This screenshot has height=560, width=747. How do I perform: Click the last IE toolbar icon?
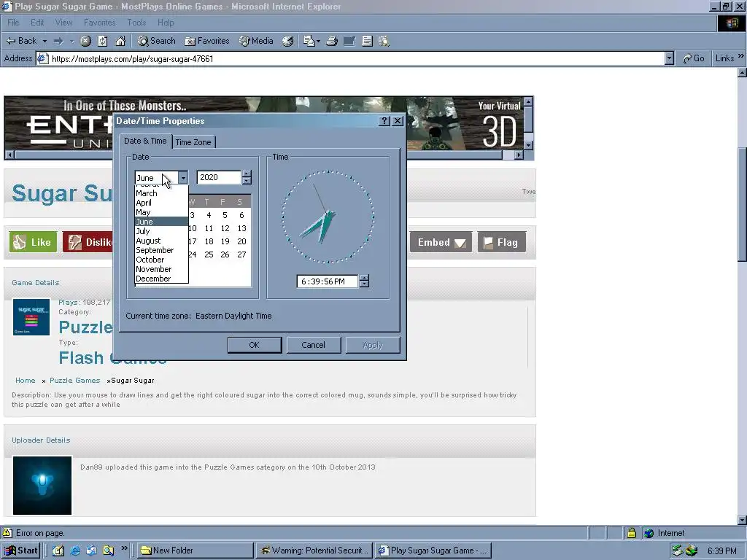pos(384,41)
